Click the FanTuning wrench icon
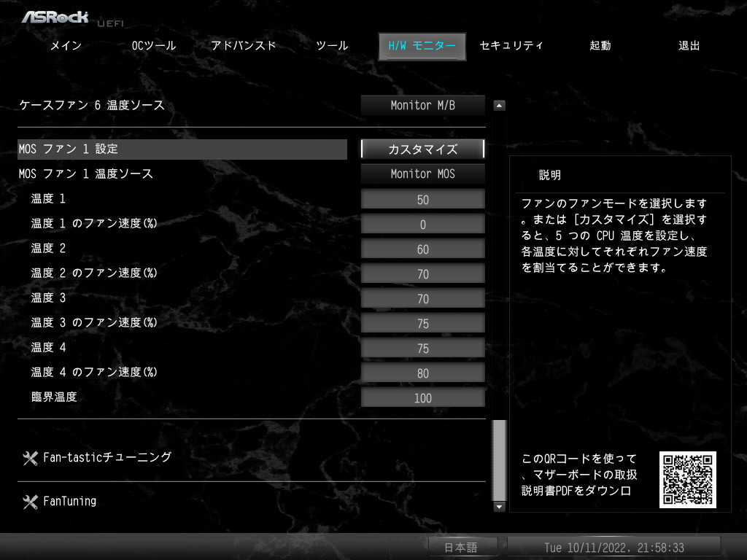747x560 pixels. pos(30,502)
